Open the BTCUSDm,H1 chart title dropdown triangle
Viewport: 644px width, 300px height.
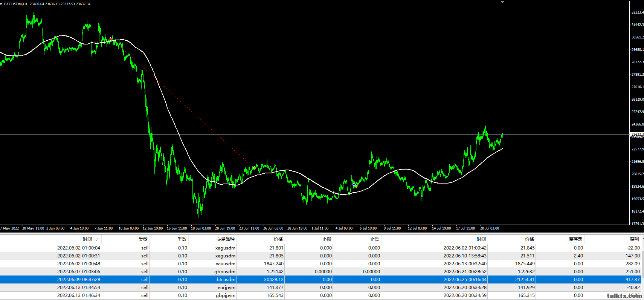[2, 4]
